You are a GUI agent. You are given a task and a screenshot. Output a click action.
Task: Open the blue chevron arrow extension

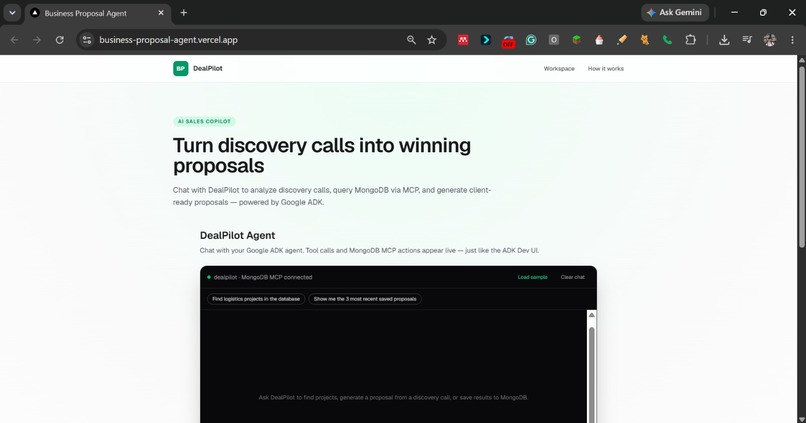point(486,40)
